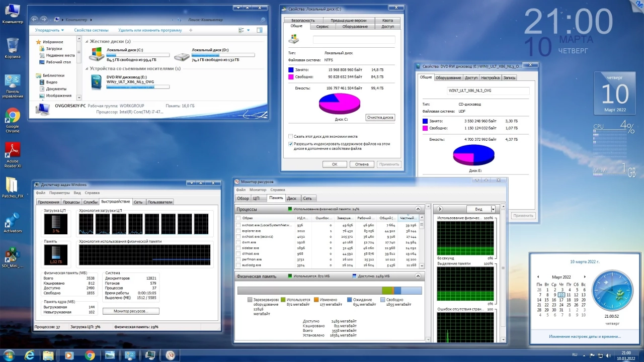Open Загрузки in Explorer favorites
The image size is (644, 362).
pos(54,49)
